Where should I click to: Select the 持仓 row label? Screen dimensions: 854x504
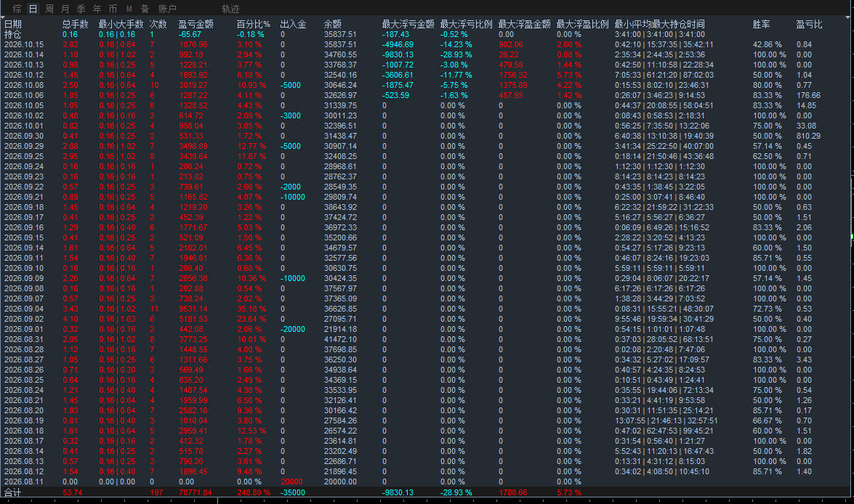(x=13, y=34)
